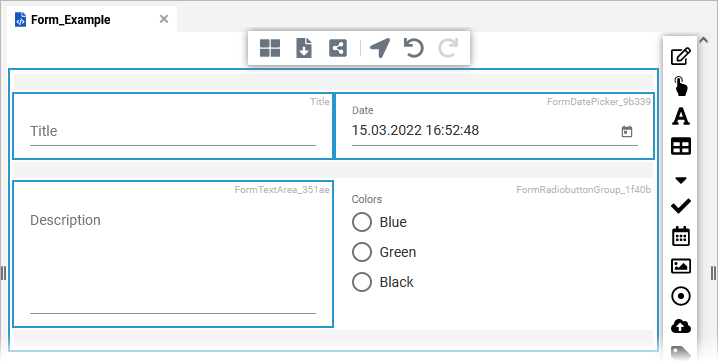Undo the last action
718x362 pixels.
coord(413,48)
